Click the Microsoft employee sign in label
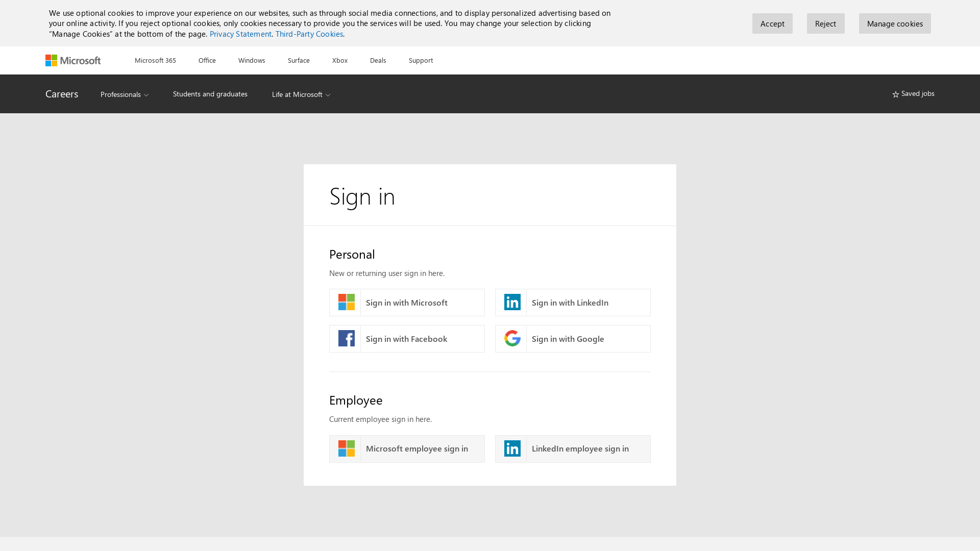 (x=417, y=448)
